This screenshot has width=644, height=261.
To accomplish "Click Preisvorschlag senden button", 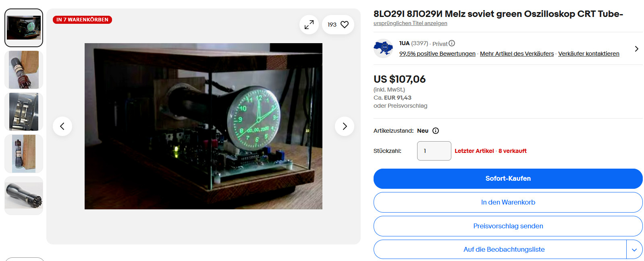I will pyautogui.click(x=508, y=226).
